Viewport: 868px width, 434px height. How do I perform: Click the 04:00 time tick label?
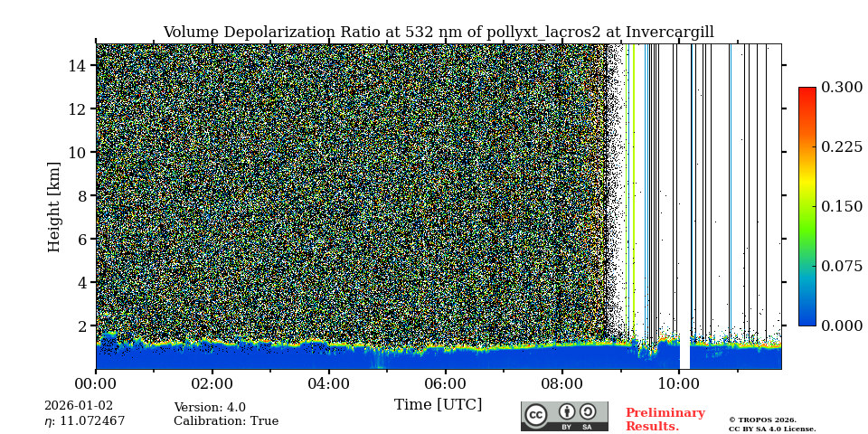(x=328, y=383)
